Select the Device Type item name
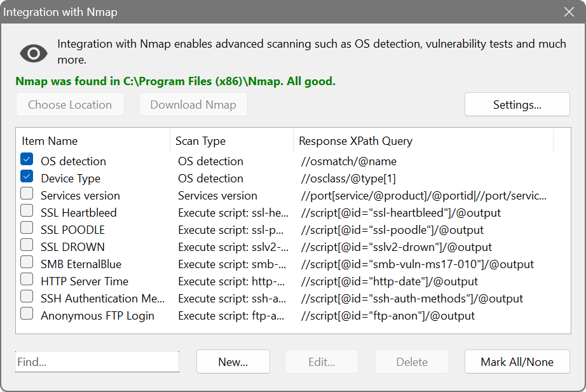 (71, 179)
